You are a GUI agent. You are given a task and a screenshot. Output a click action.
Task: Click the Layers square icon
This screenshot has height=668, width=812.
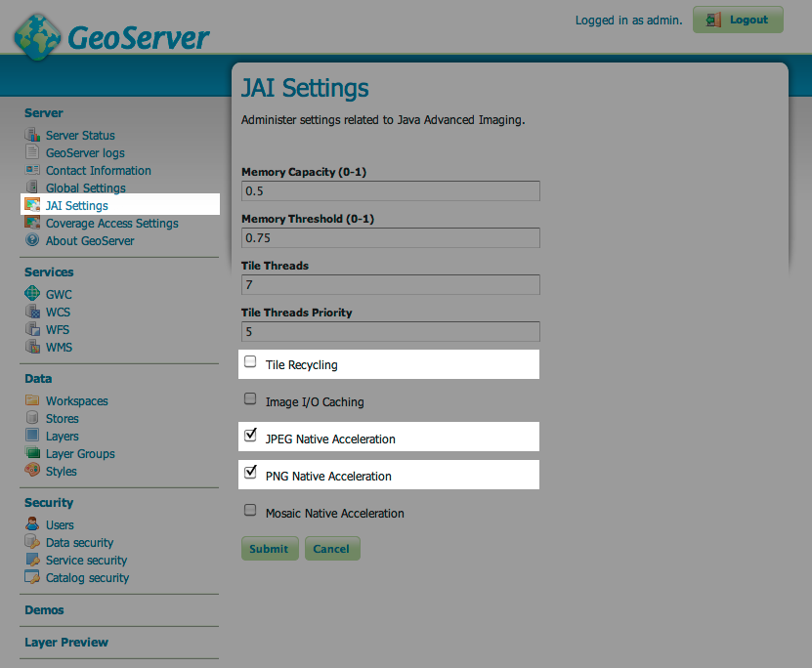click(x=32, y=435)
